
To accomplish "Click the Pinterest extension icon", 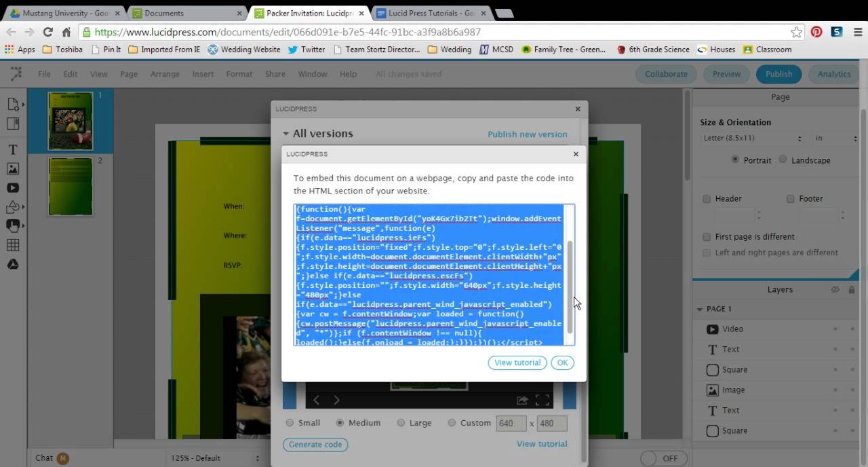I will pyautogui.click(x=816, y=32).
